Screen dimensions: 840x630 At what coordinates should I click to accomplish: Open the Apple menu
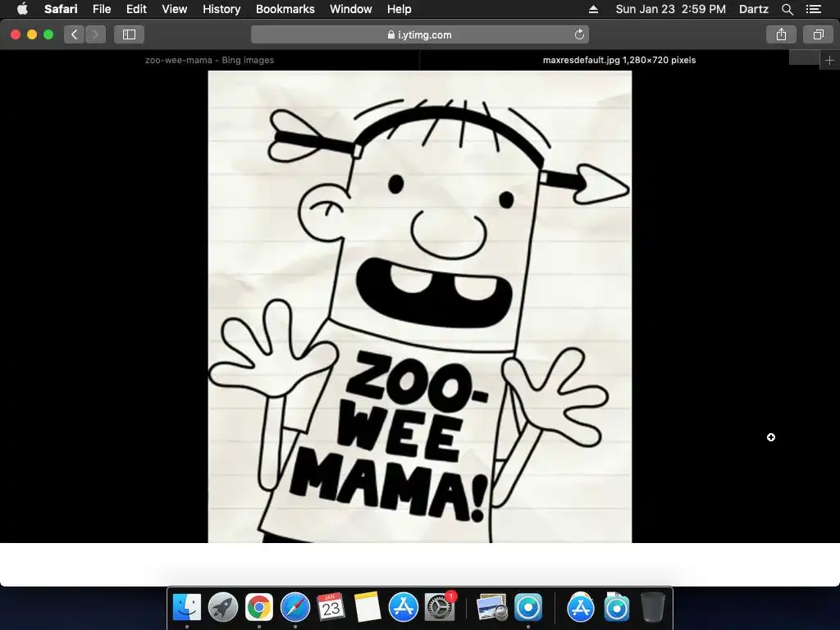coord(22,9)
